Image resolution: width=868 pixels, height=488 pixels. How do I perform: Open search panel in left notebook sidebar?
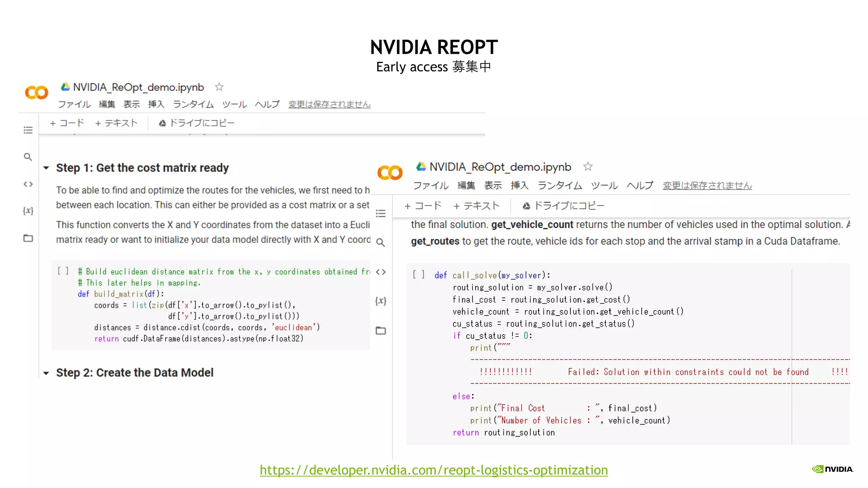pyautogui.click(x=28, y=157)
